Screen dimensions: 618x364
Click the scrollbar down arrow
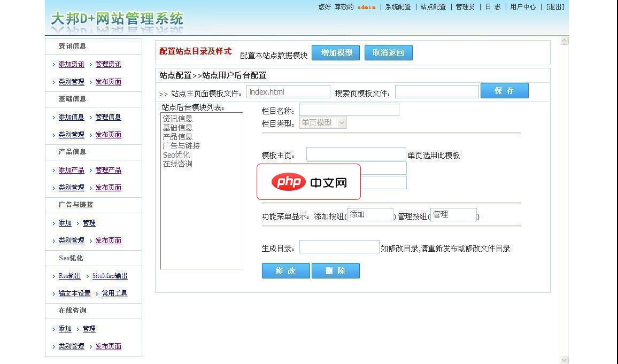click(564, 360)
